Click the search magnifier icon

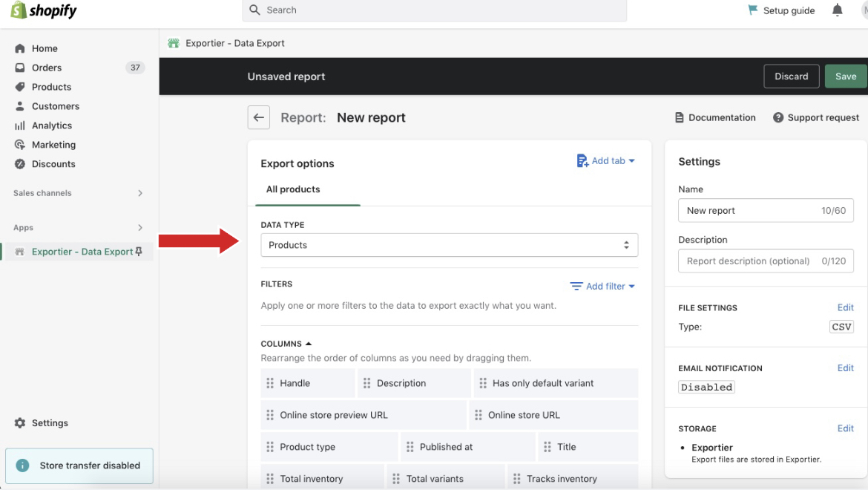(x=254, y=10)
